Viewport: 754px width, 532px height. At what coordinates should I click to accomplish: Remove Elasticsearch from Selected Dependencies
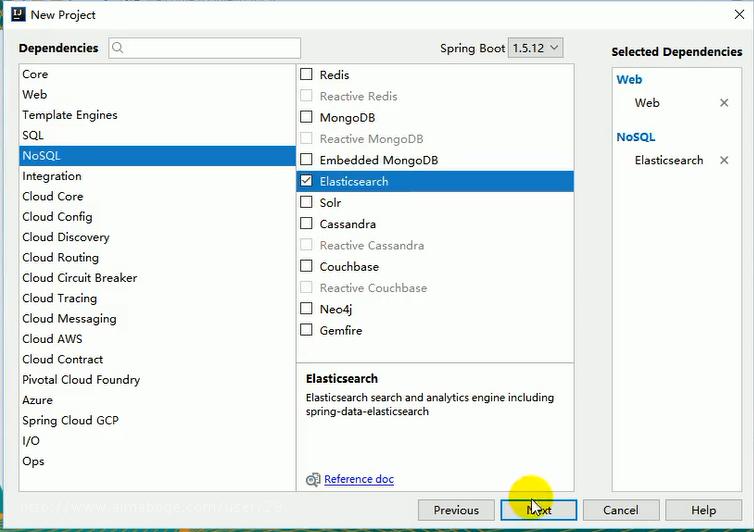[724, 160]
